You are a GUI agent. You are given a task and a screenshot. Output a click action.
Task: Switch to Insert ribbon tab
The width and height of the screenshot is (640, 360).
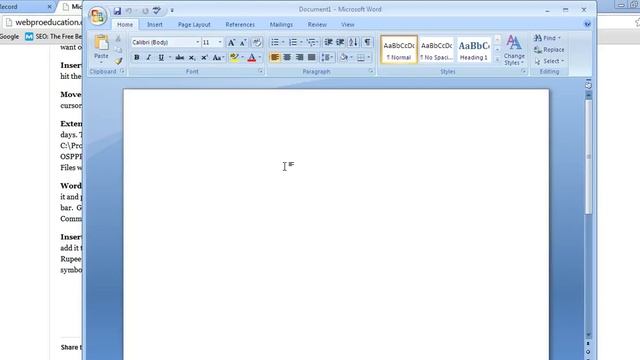pyautogui.click(x=155, y=24)
